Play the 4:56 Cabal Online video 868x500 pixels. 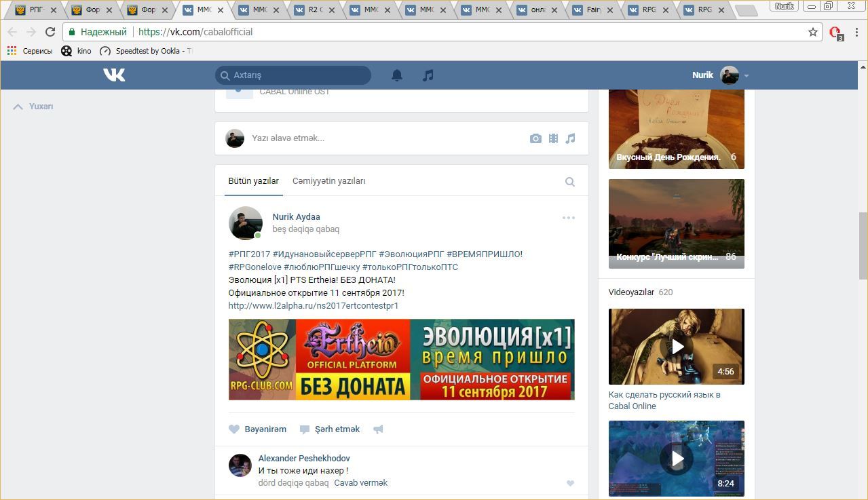point(677,347)
